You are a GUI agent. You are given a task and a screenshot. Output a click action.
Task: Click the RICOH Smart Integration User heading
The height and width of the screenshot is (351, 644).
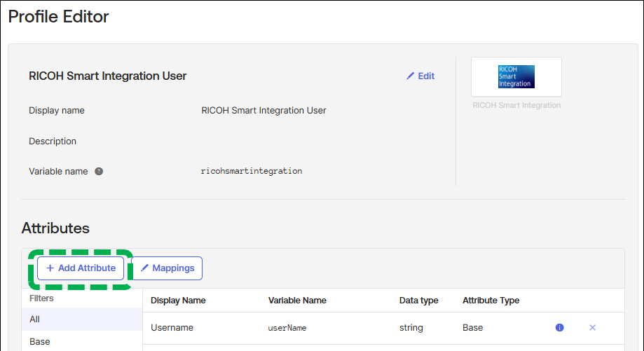107,76
